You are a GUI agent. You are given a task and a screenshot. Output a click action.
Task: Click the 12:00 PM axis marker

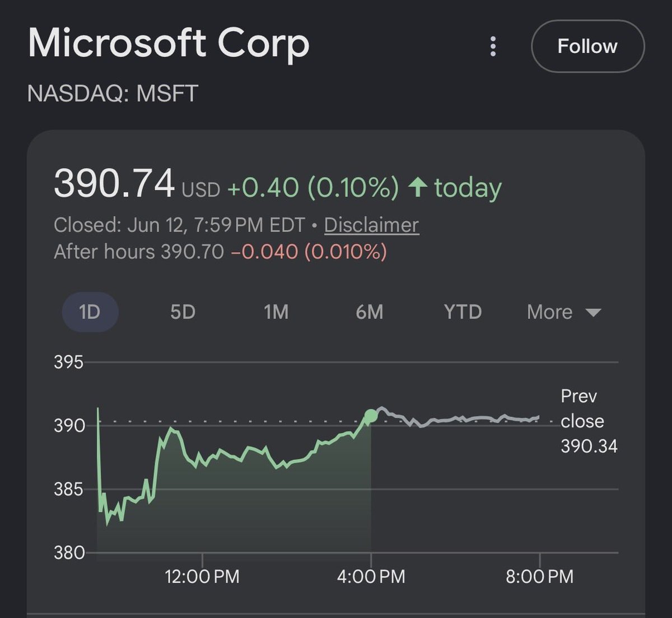pos(202,576)
